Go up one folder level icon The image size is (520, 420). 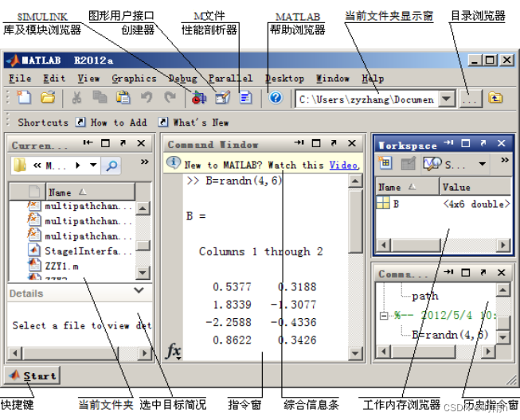(x=495, y=98)
